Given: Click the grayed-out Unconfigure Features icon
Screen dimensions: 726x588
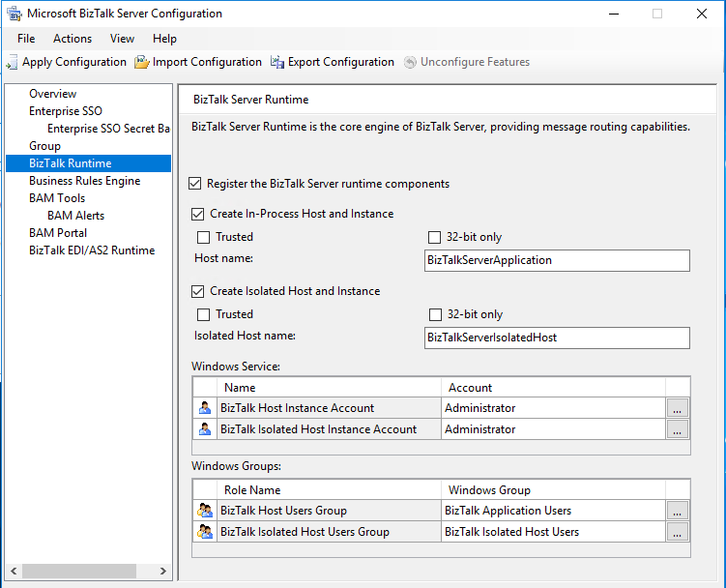Looking at the screenshot, I should point(410,62).
